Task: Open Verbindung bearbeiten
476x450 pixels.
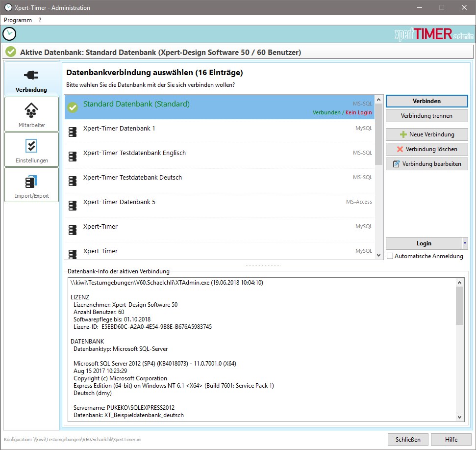Action: pos(426,163)
